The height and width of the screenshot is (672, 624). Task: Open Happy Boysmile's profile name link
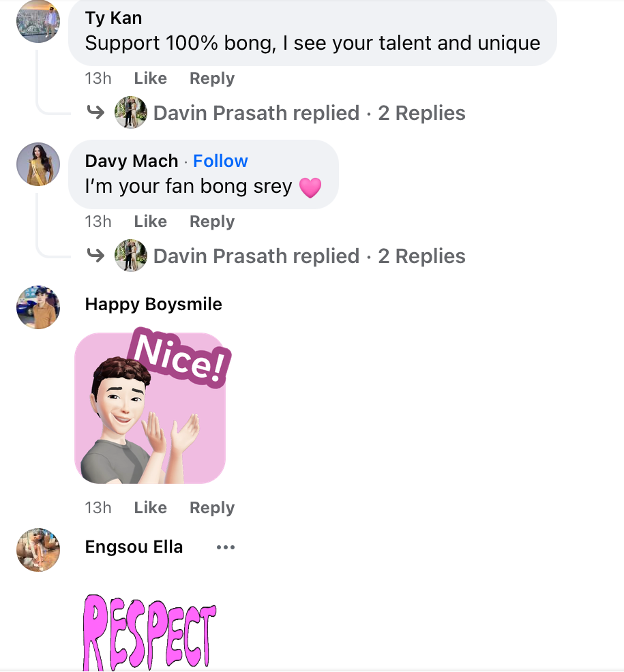pos(153,304)
